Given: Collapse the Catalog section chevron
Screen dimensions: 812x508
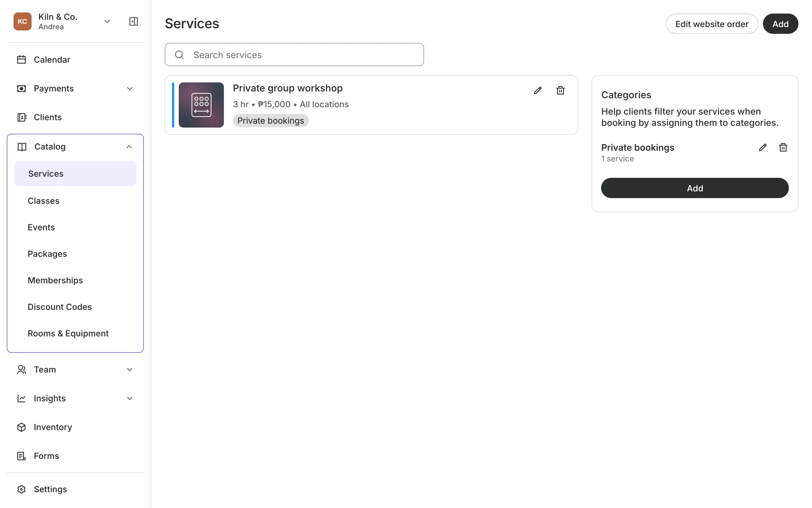Looking at the screenshot, I should pos(129,147).
